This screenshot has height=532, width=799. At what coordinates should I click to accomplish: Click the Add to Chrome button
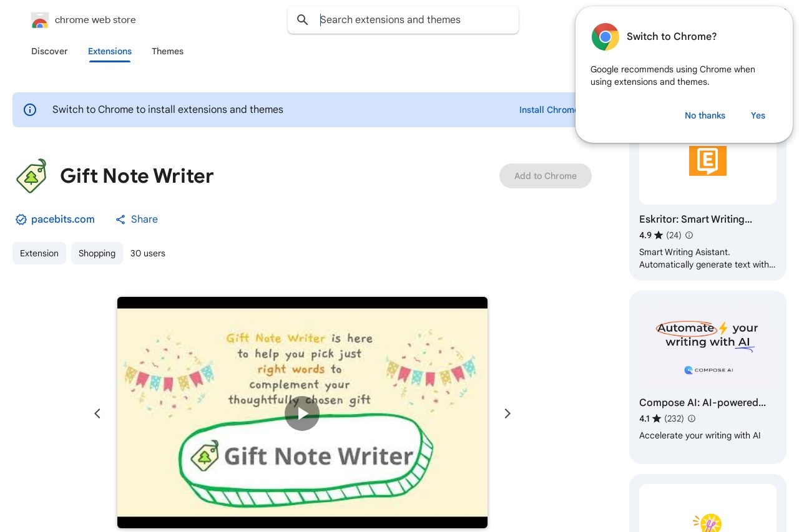(x=546, y=176)
